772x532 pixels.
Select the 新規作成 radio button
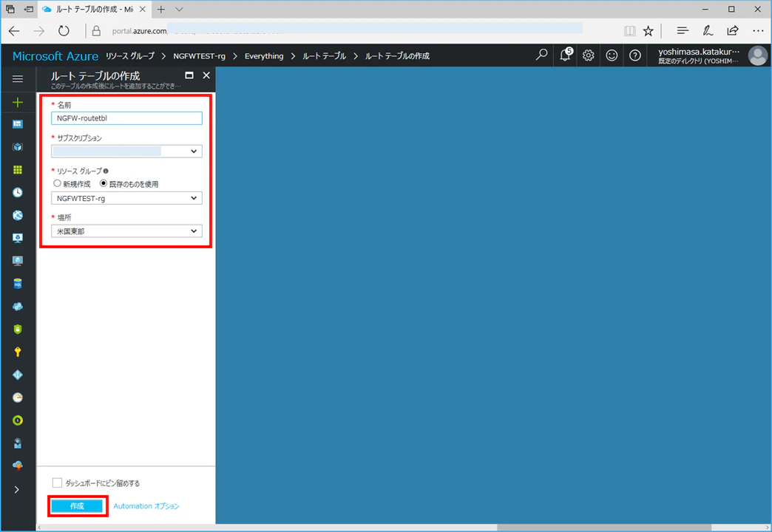(57, 183)
